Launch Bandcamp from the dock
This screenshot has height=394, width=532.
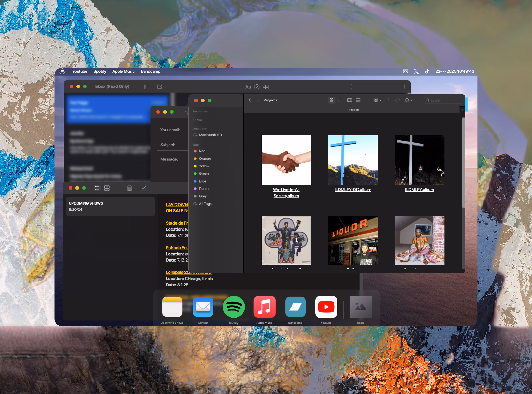tap(295, 307)
